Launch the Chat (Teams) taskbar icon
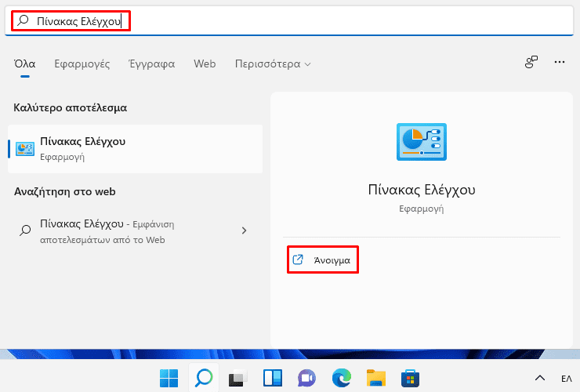This screenshot has width=580, height=392. (x=306, y=379)
